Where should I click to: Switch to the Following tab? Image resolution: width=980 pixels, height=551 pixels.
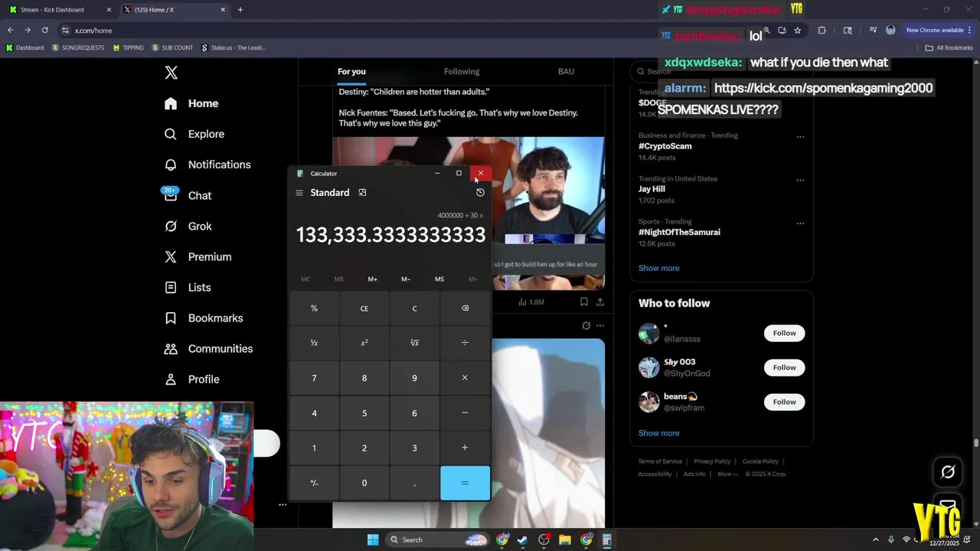pos(462,71)
